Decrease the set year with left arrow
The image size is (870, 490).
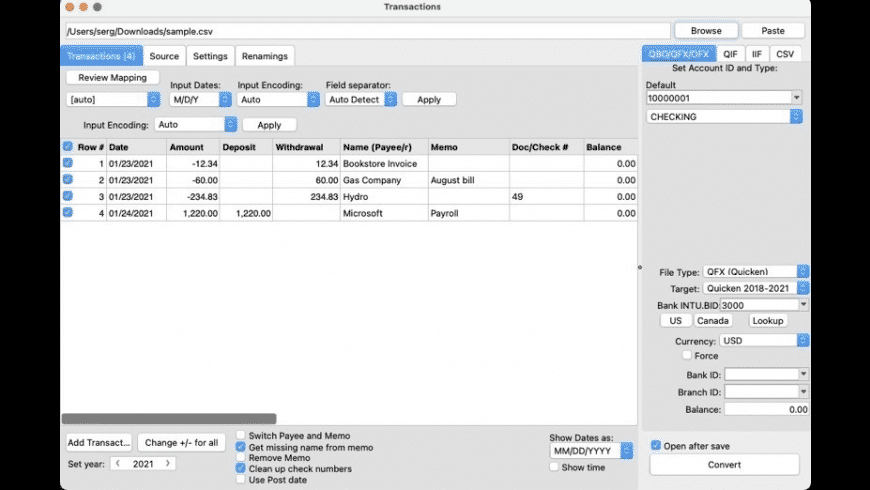pos(118,463)
